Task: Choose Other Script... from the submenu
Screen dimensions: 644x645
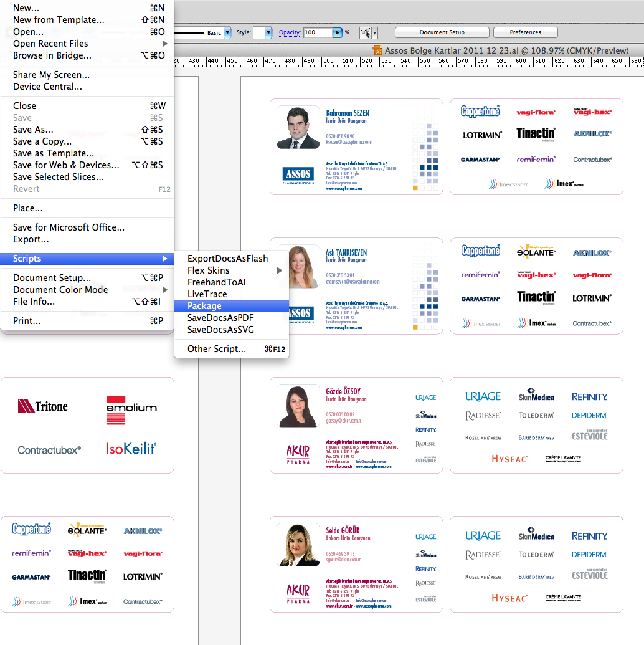Action: coord(232,349)
